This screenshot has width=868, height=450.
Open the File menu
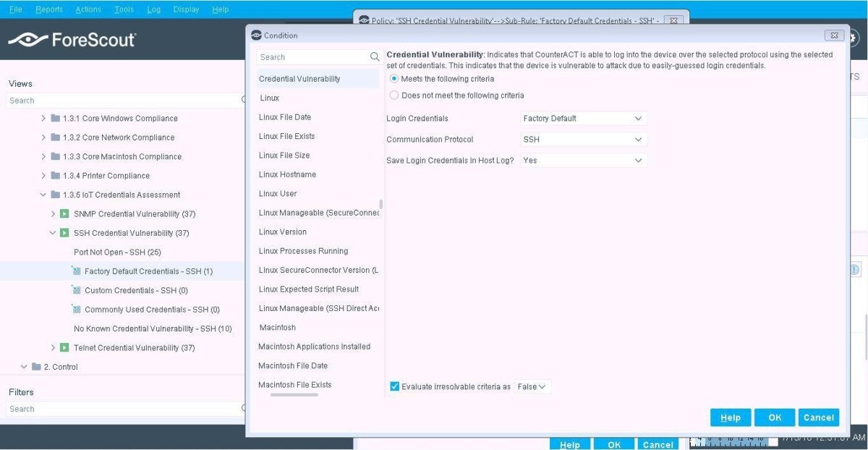click(15, 9)
